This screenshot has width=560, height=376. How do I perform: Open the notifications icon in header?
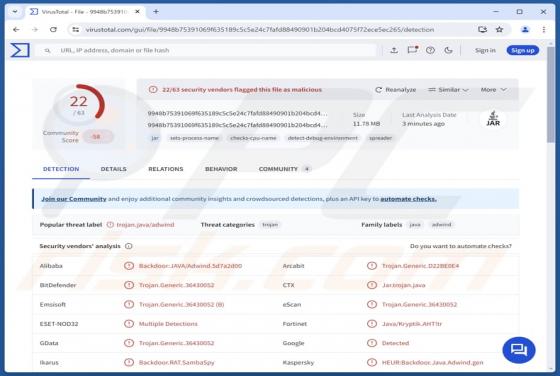(412, 50)
